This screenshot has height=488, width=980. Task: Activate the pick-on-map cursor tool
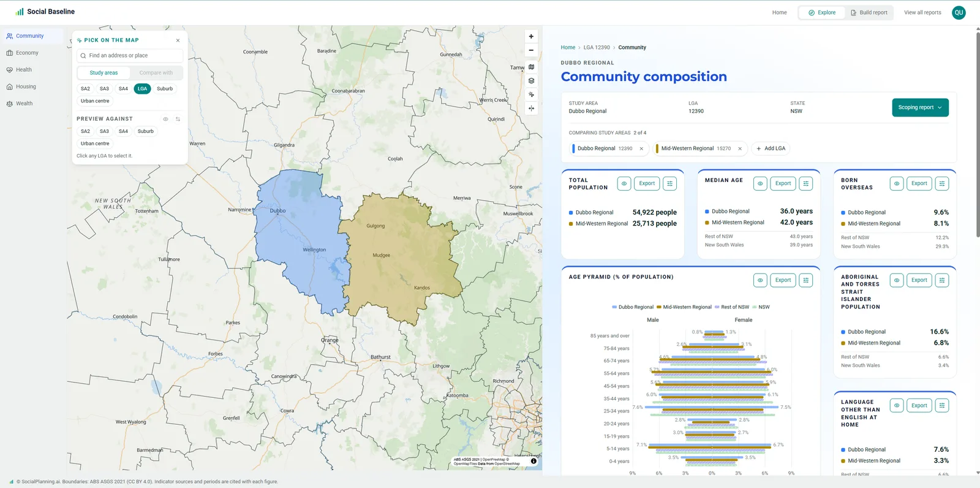pos(531,94)
